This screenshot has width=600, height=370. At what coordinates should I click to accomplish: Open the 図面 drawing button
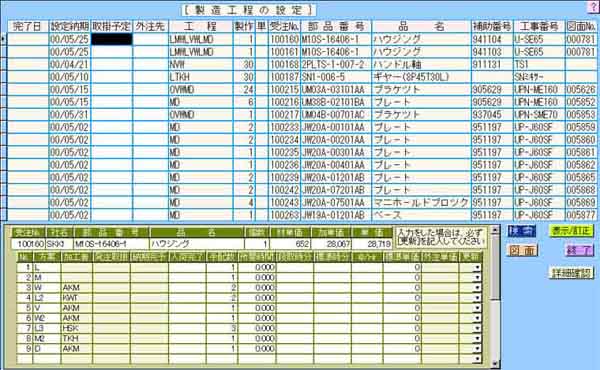click(x=523, y=251)
